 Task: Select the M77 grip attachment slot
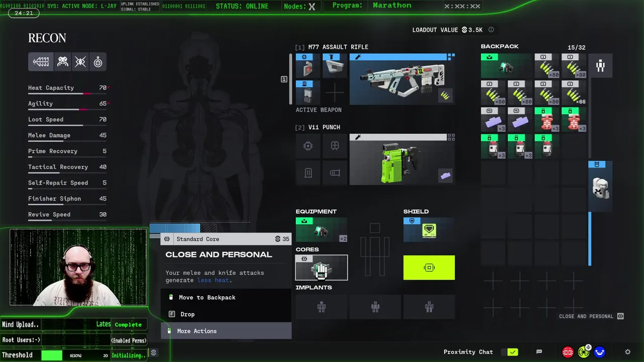coord(335,65)
